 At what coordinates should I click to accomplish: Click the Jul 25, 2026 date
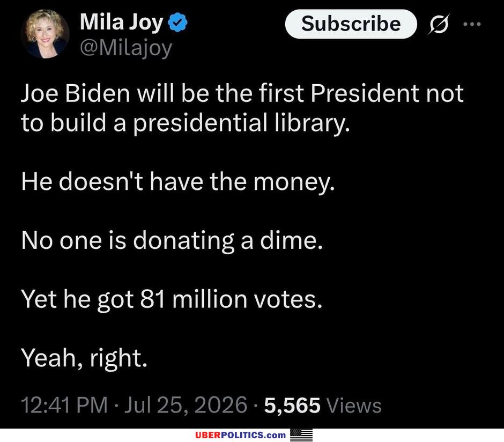tap(186, 404)
